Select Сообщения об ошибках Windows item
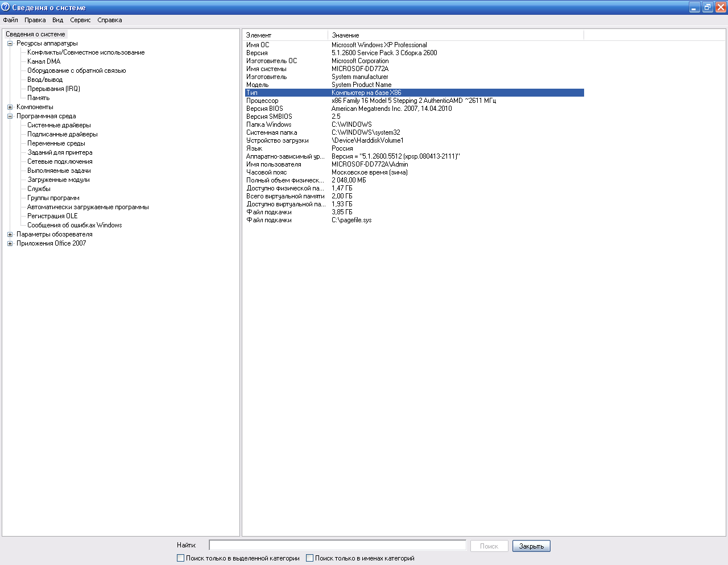 (x=75, y=225)
